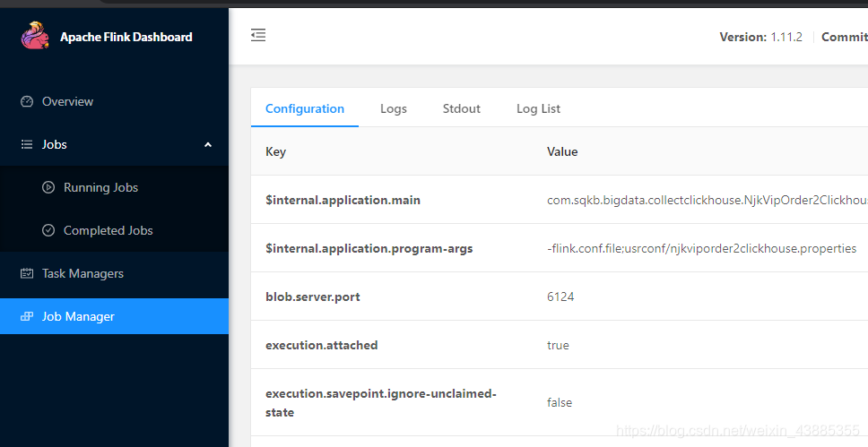868x447 pixels.
Task: Switch to the Configuration tab
Action: pos(305,108)
